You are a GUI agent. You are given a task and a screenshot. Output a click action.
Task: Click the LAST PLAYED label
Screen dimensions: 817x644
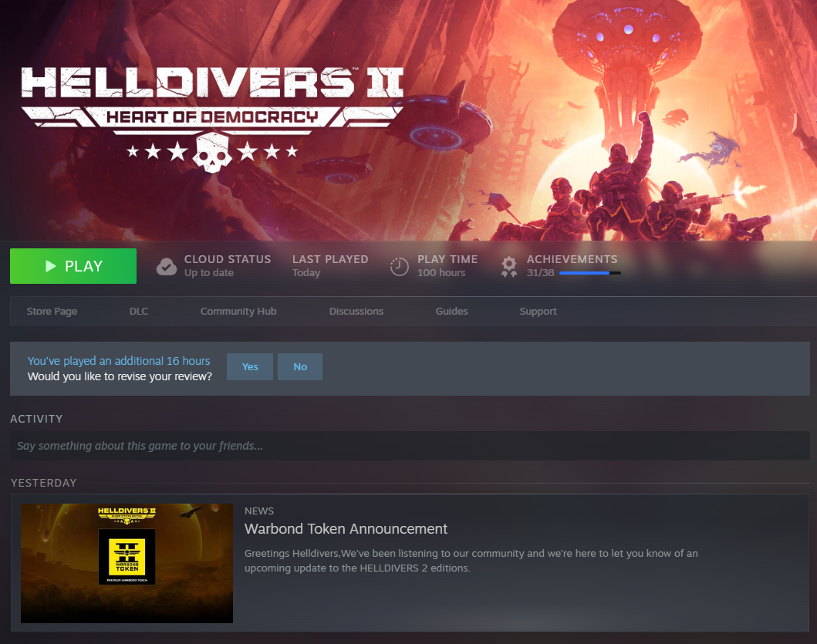point(330,259)
